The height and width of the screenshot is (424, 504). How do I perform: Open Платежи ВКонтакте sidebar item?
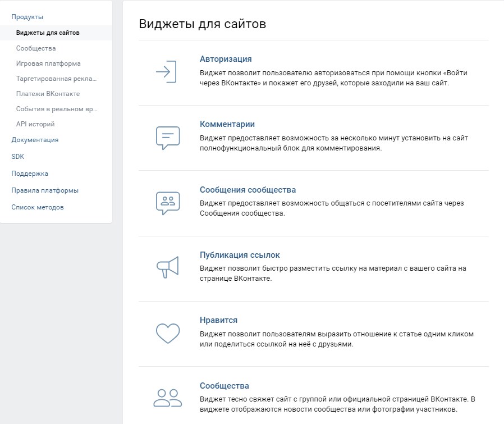click(48, 94)
